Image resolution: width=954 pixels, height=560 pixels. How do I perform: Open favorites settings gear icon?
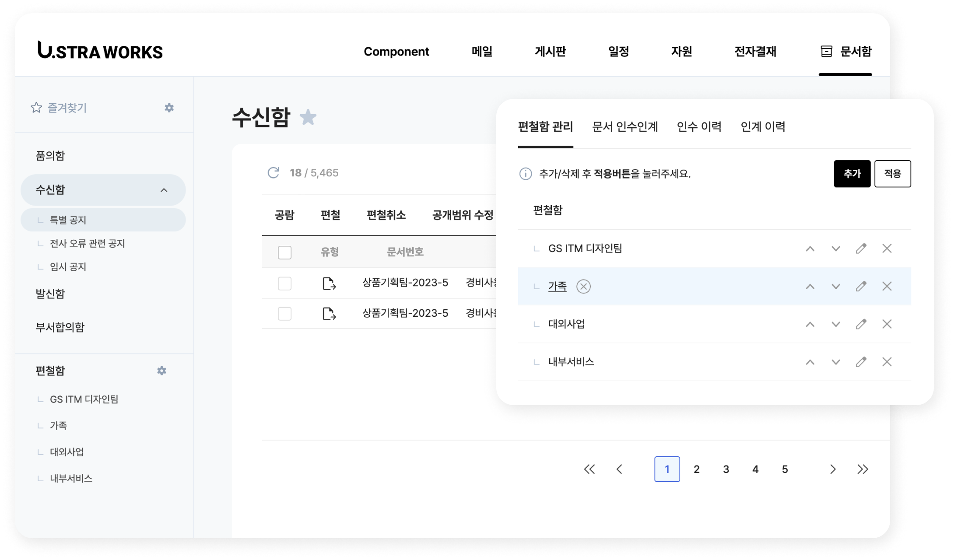[169, 108]
